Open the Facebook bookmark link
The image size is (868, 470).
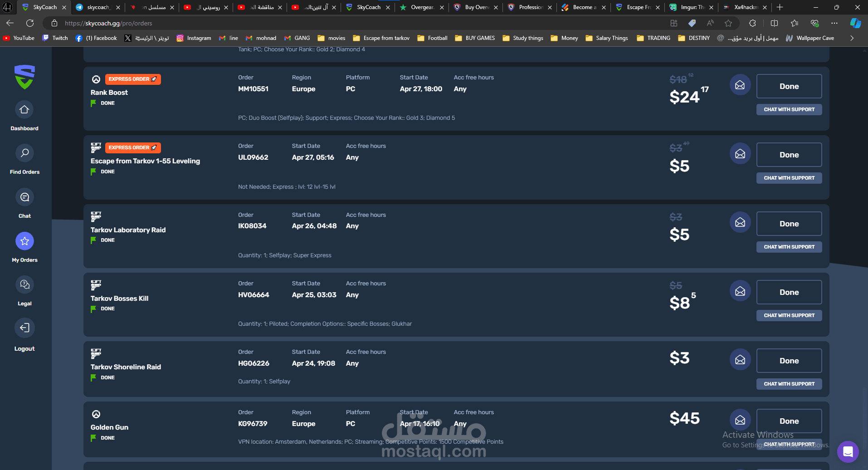96,38
